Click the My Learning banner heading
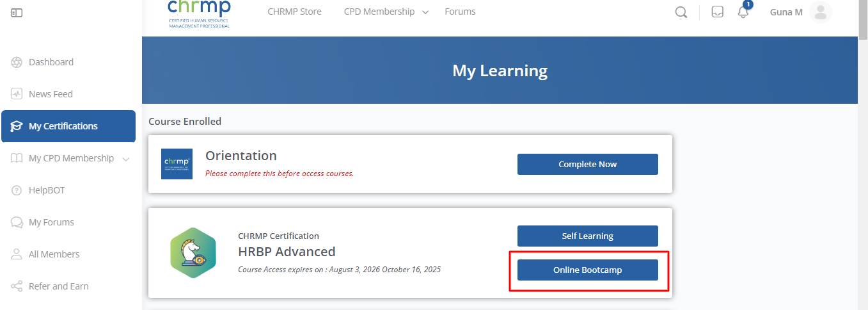The width and height of the screenshot is (868, 310). click(x=500, y=70)
